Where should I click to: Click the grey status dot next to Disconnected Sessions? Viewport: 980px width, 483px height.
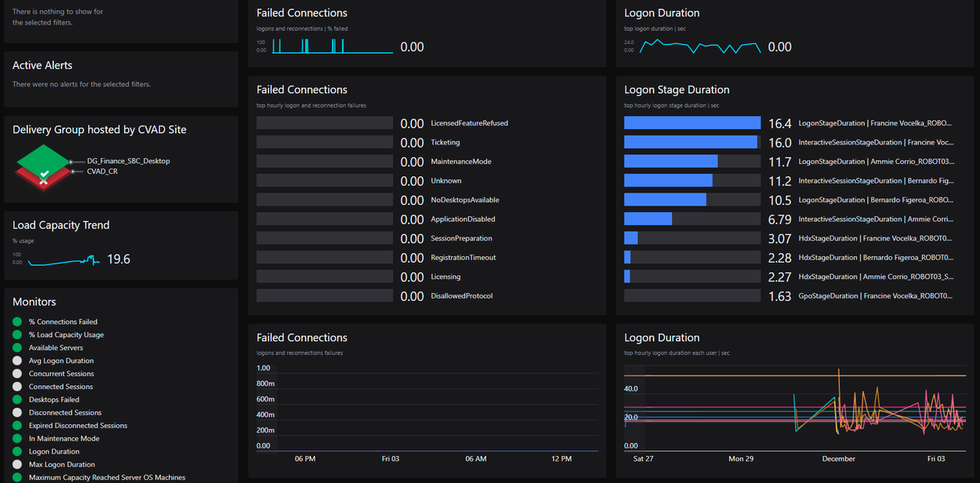point(17,413)
